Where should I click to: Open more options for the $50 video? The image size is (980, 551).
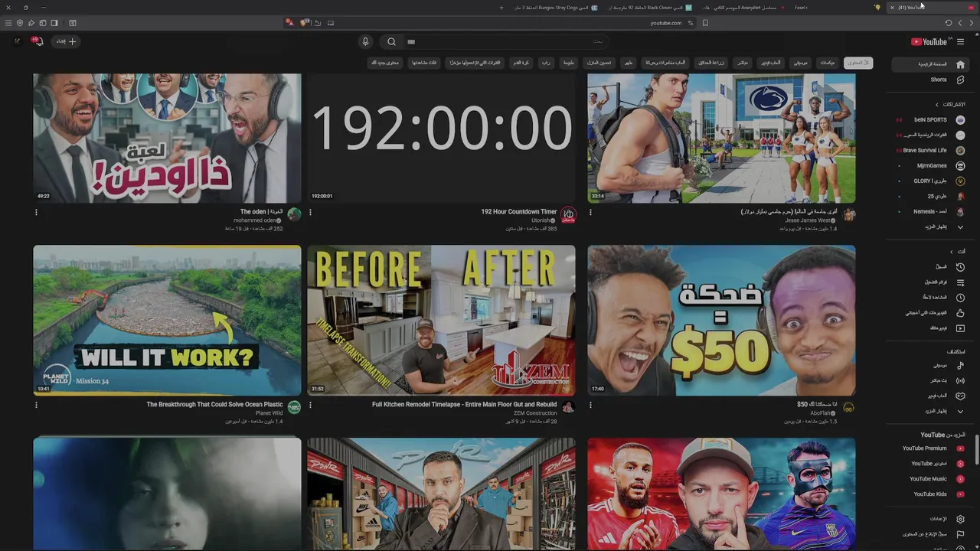tap(590, 405)
